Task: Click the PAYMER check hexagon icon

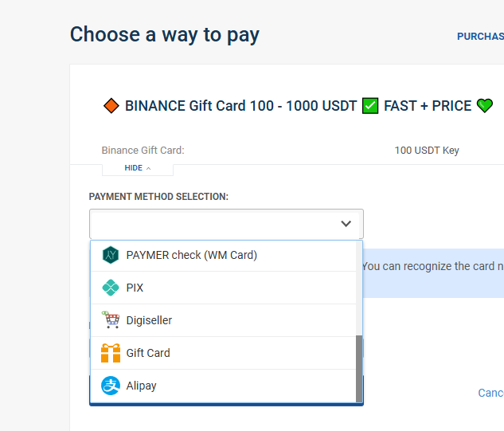Action: point(110,255)
